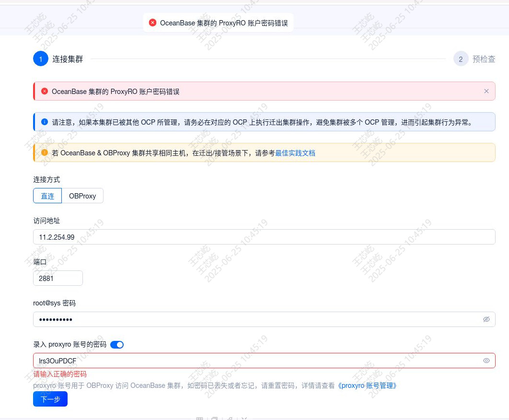This screenshot has height=420, width=509.
Task: Close the red ProxyRO password error alert
Action: [486, 91]
